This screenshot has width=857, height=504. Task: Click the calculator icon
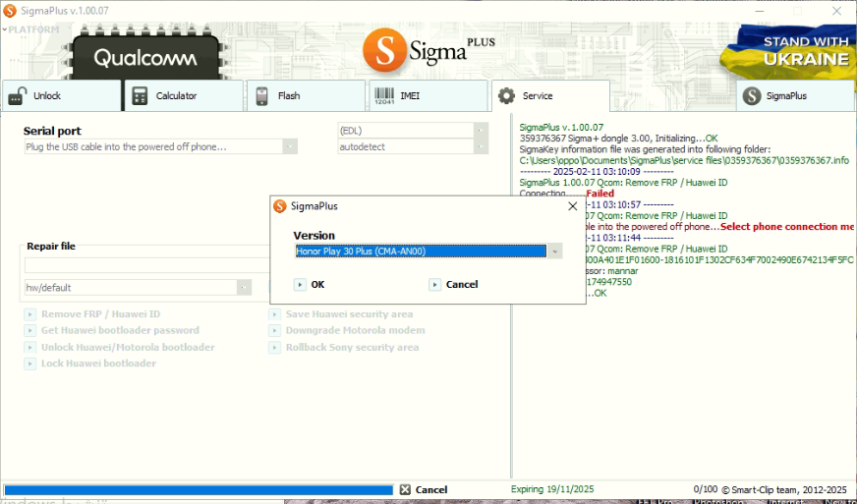[x=140, y=96]
